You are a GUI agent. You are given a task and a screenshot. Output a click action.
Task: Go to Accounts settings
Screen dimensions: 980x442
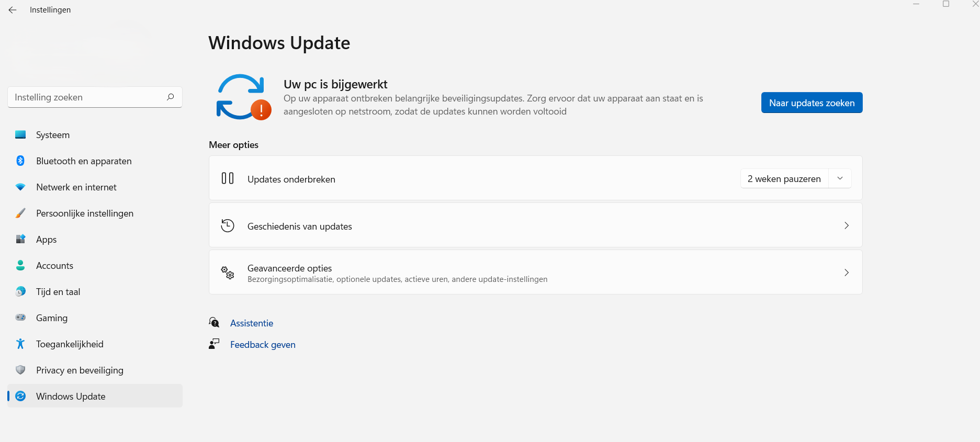click(x=54, y=266)
